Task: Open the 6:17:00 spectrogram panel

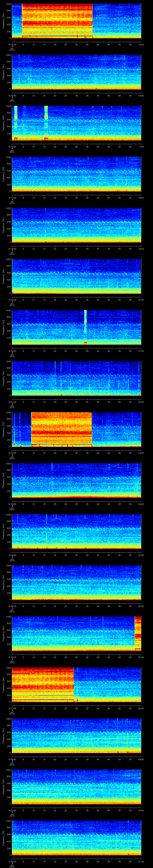Action: pos(76,174)
